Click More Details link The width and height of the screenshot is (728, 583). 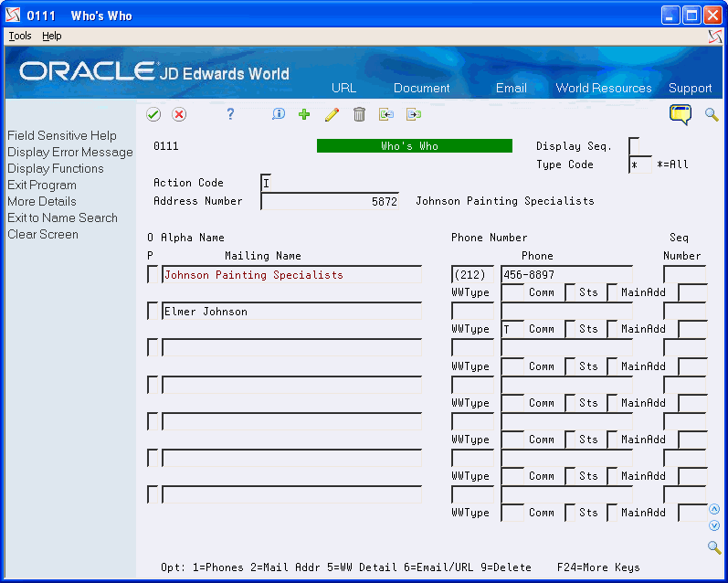pyautogui.click(x=42, y=202)
